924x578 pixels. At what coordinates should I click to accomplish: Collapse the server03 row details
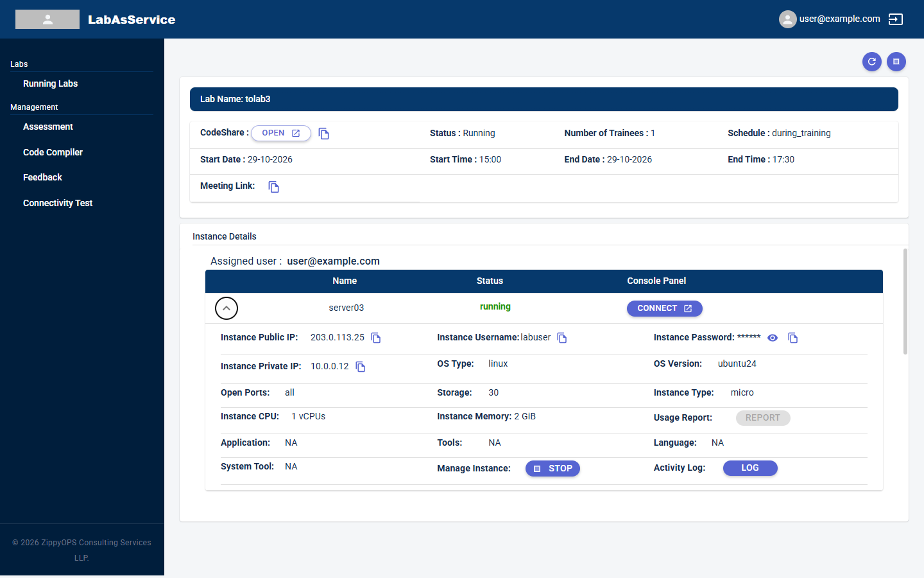(x=227, y=308)
